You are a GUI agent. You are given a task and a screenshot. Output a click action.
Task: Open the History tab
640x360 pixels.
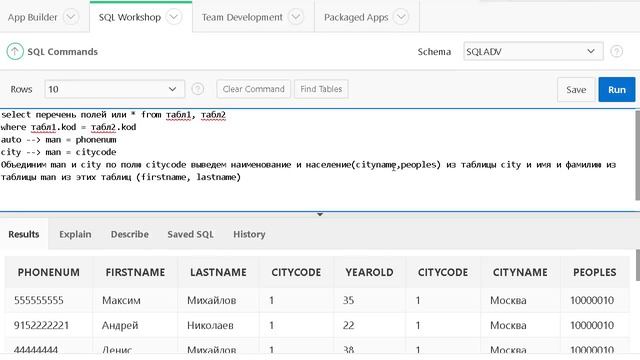tap(249, 234)
